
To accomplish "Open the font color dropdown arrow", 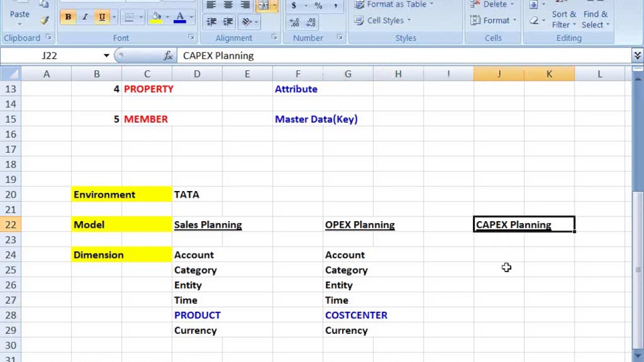I will [191, 17].
